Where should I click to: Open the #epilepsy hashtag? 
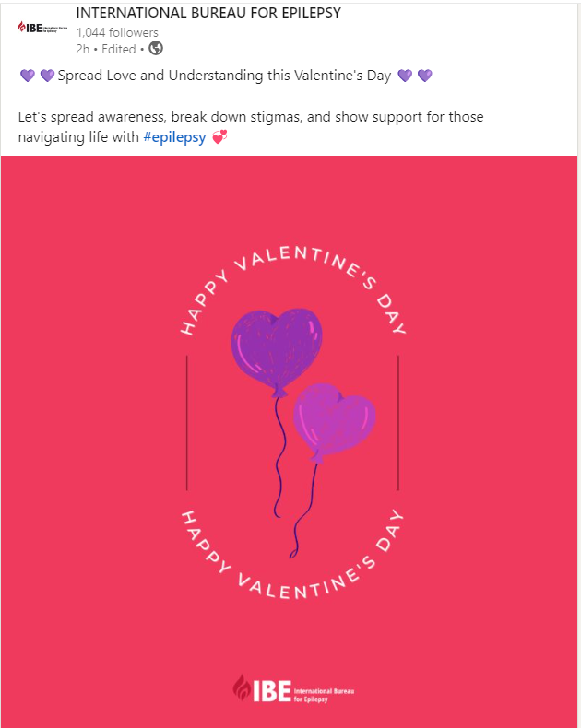[174, 138]
